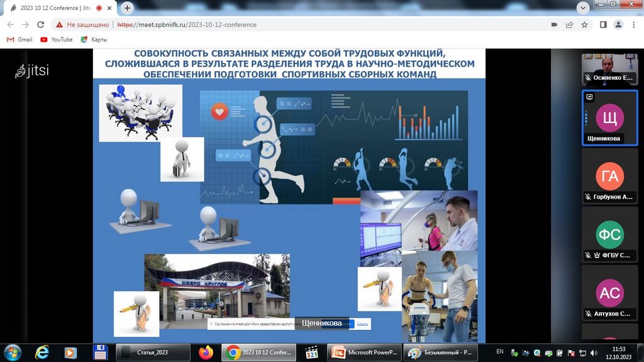The height and width of the screenshot is (362, 644).
Task: Bookmark this page with the star icon
Action: (584, 25)
